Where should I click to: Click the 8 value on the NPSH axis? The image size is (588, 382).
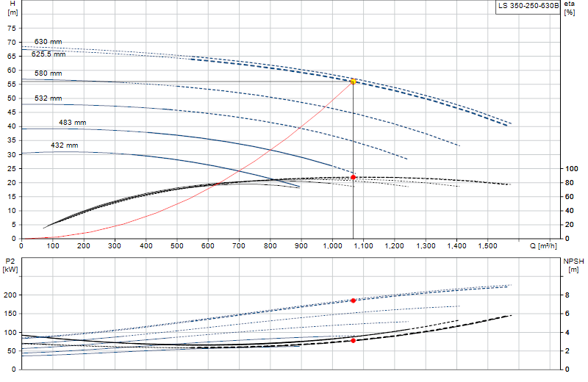(x=567, y=295)
